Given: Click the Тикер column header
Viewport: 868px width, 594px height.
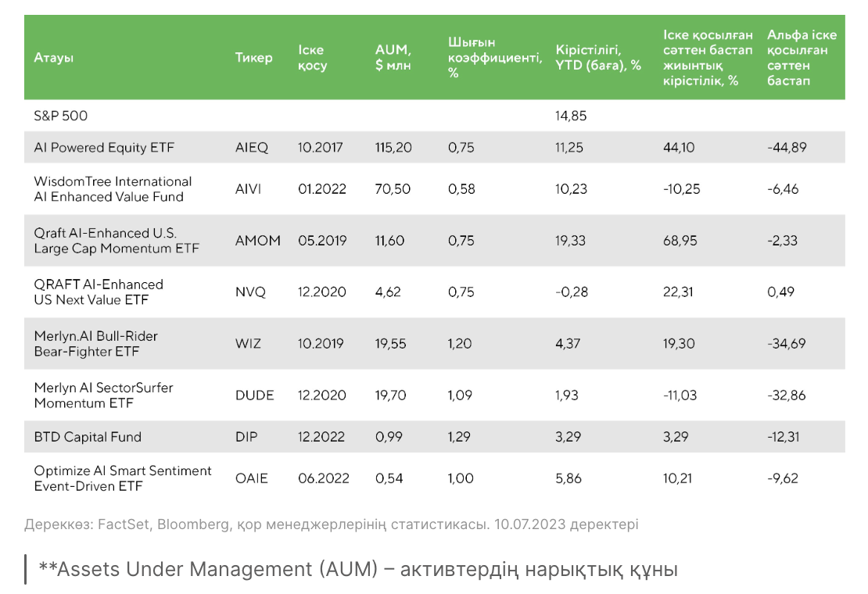Looking at the screenshot, I should (253, 58).
